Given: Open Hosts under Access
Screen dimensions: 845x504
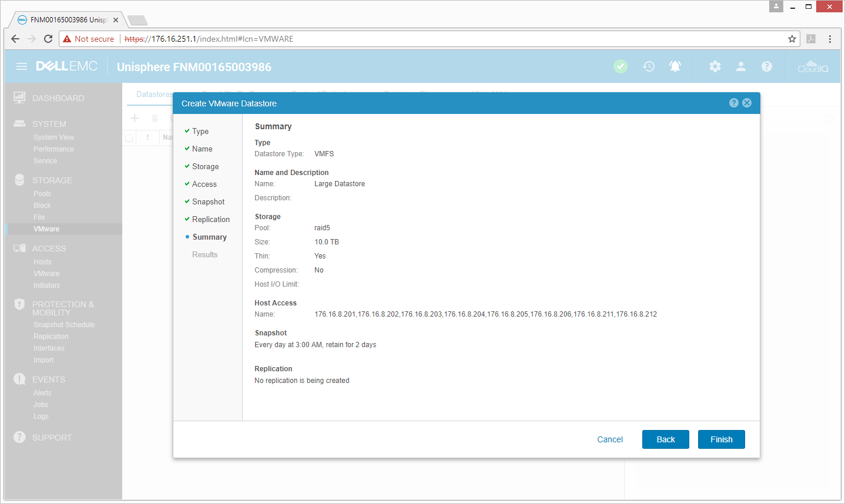Looking at the screenshot, I should (42, 262).
